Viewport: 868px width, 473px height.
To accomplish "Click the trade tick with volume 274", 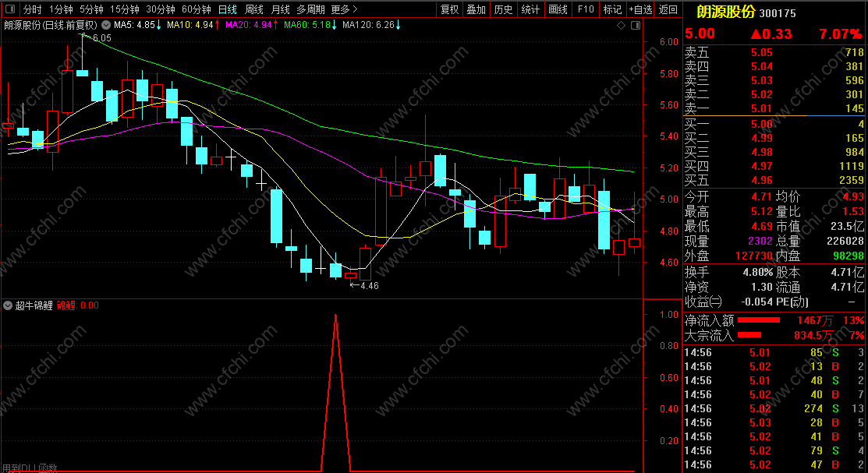I will [x=774, y=408].
